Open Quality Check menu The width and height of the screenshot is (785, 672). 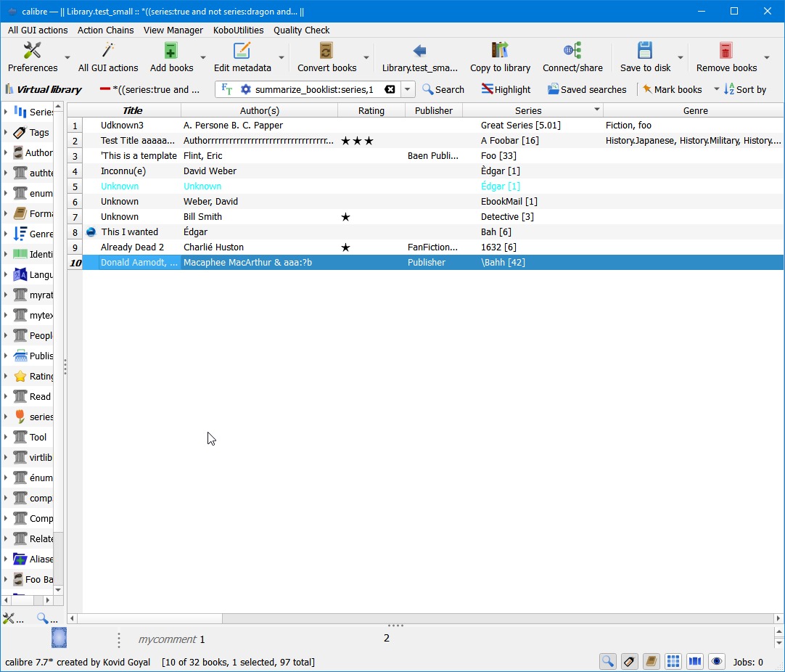[x=301, y=30]
